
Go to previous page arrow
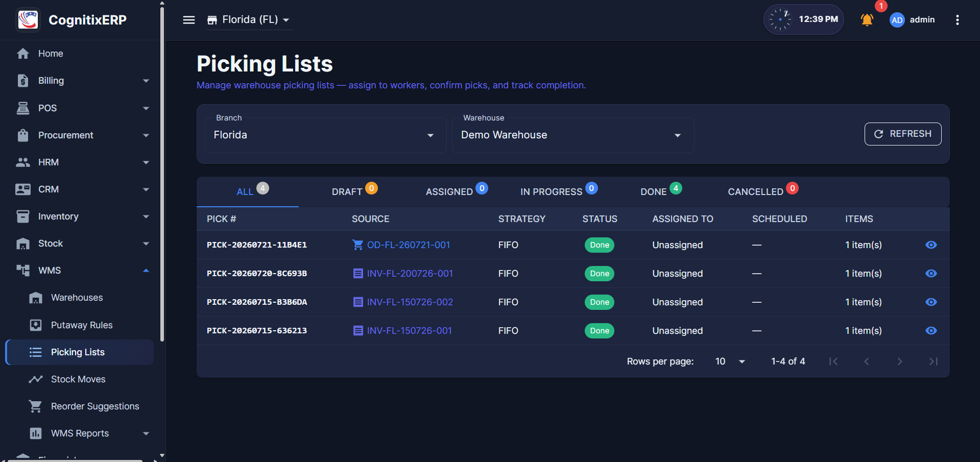[x=867, y=361]
